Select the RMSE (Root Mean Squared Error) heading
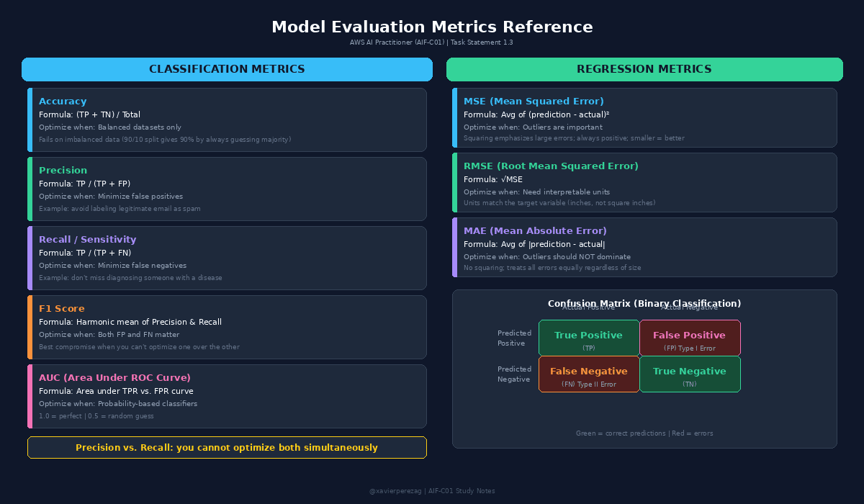 coord(551,166)
